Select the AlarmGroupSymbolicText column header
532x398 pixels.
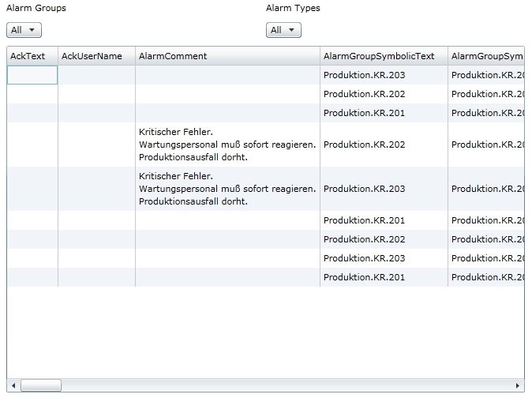coord(383,56)
